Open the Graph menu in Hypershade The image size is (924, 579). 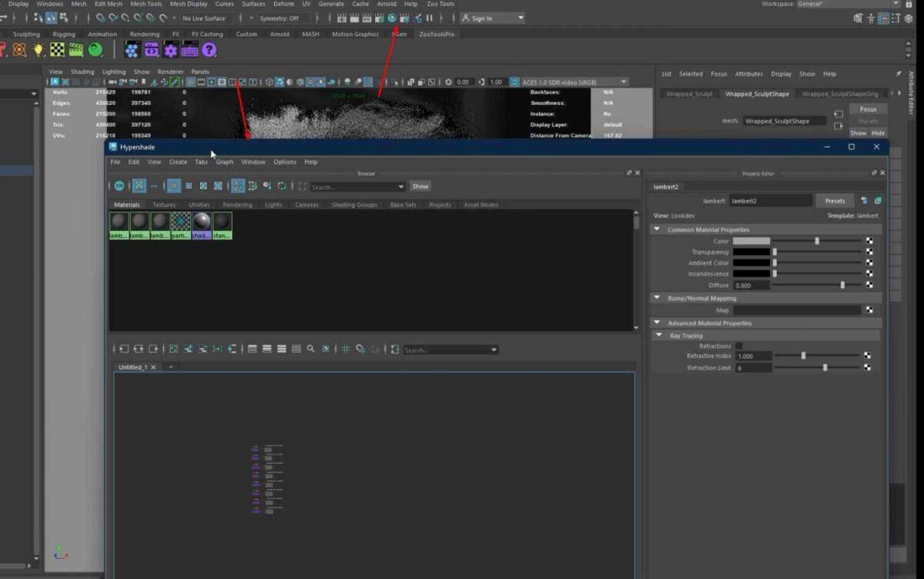pyautogui.click(x=224, y=162)
